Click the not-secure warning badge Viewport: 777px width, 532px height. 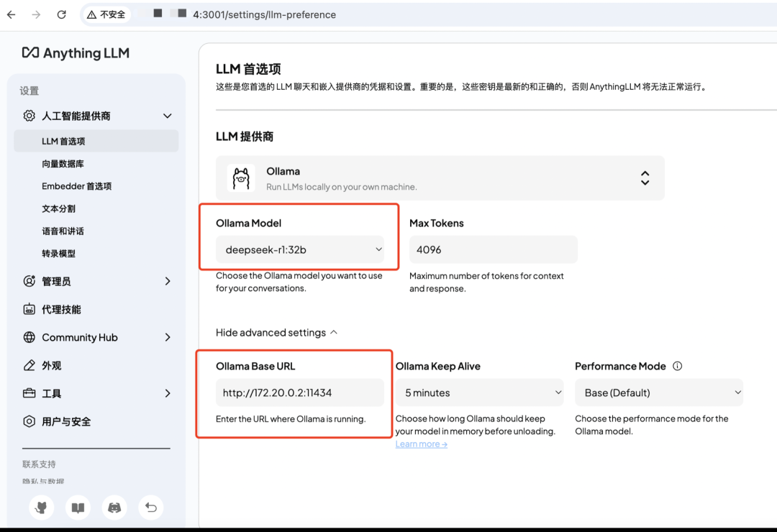click(x=106, y=15)
